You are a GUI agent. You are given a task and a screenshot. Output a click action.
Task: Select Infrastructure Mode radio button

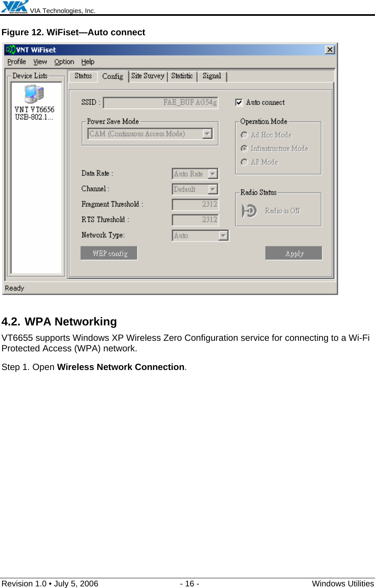244,149
